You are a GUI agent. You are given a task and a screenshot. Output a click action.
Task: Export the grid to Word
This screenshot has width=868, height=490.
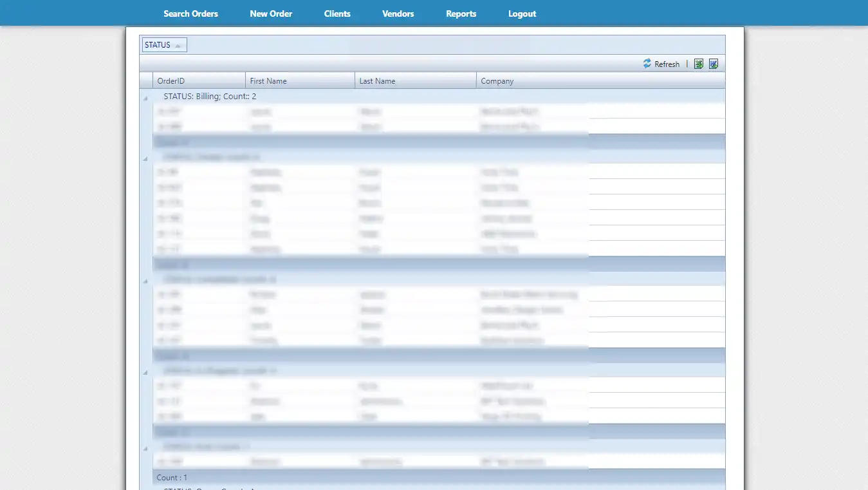click(x=713, y=64)
